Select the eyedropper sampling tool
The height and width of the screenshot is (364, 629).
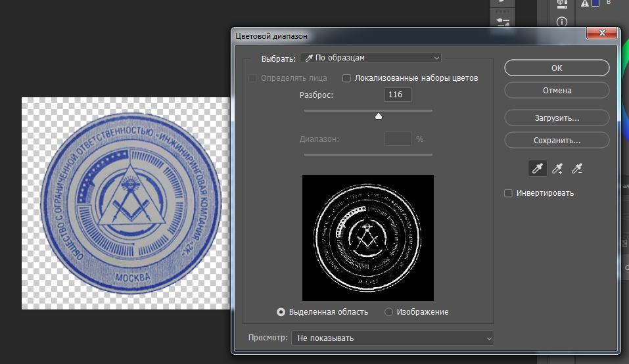click(537, 168)
